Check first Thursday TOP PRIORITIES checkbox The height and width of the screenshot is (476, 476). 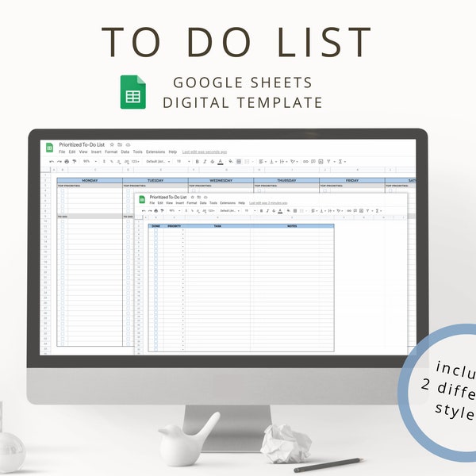click(259, 190)
